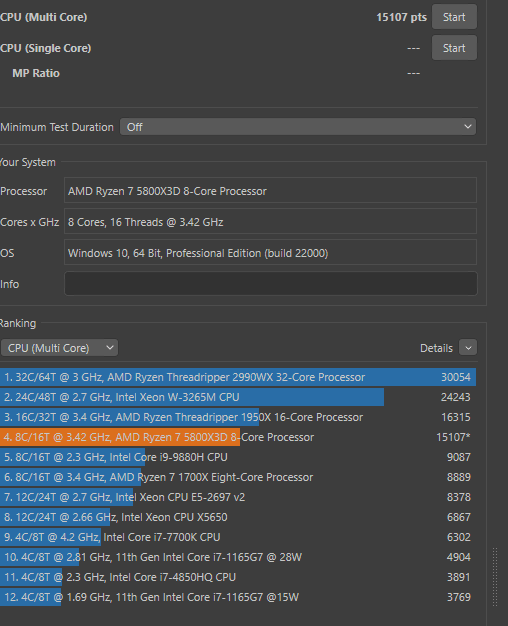Click the Details label in Ranking
508x626 pixels.
click(436, 348)
